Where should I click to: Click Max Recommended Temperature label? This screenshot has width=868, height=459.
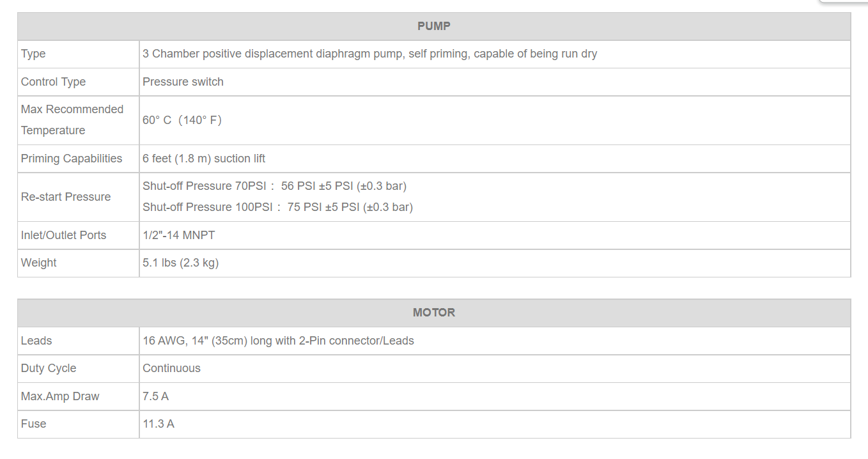(x=72, y=120)
